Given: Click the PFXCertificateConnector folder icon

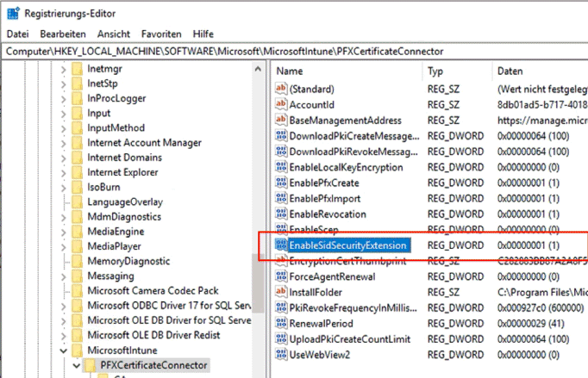Looking at the screenshot, I should click(90, 365).
